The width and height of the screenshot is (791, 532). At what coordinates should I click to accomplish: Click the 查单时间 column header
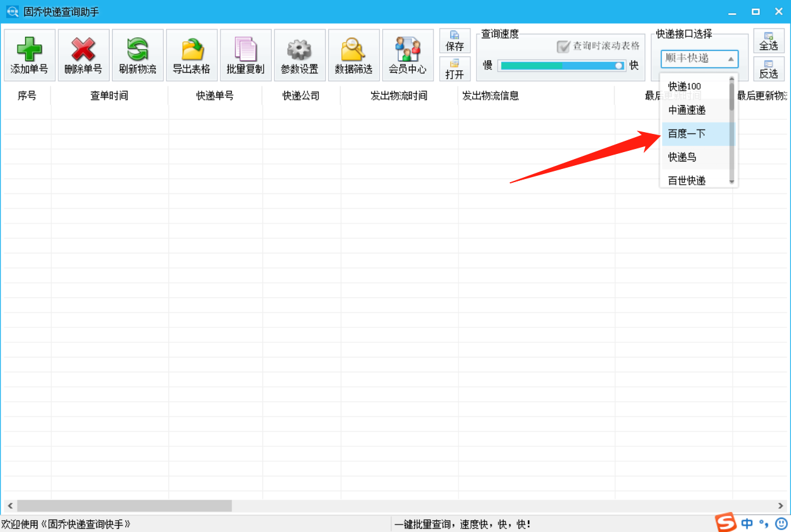[x=110, y=96]
